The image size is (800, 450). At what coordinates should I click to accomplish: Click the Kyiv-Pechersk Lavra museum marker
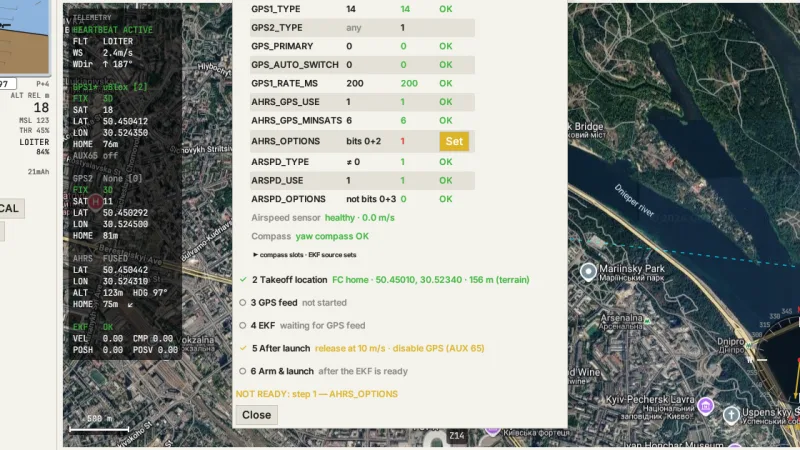click(706, 406)
